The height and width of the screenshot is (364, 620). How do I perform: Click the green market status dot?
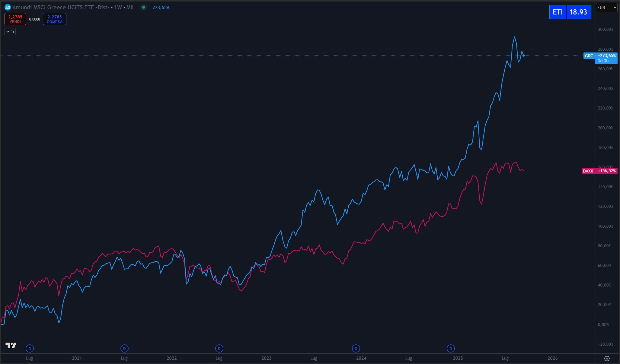pos(144,7)
